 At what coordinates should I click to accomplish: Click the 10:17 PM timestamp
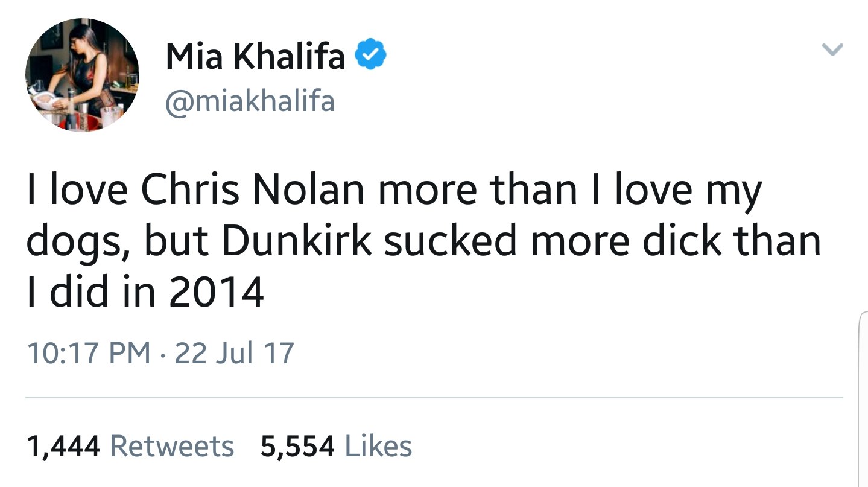[x=88, y=352]
